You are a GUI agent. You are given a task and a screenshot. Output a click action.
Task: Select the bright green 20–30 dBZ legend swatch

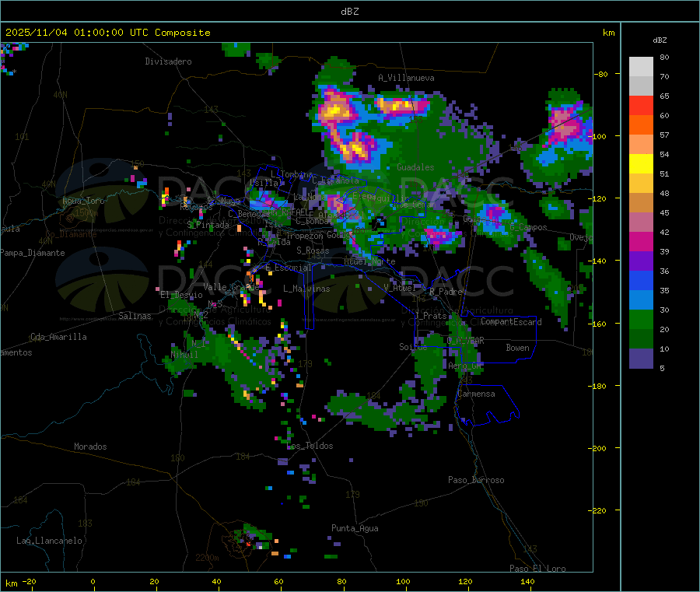(641, 319)
